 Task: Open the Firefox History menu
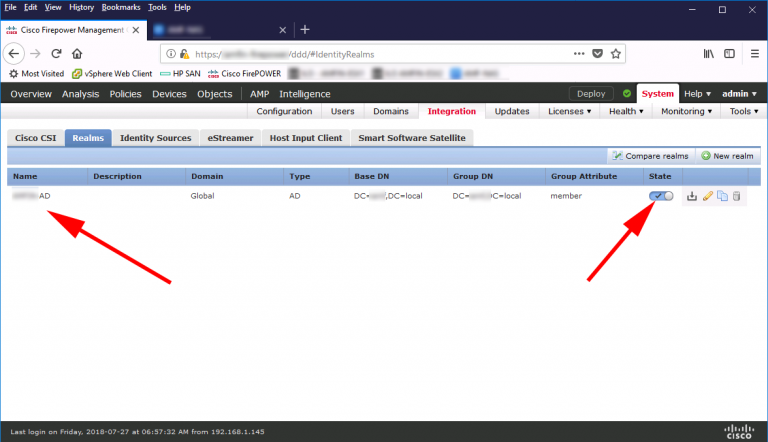81,7
